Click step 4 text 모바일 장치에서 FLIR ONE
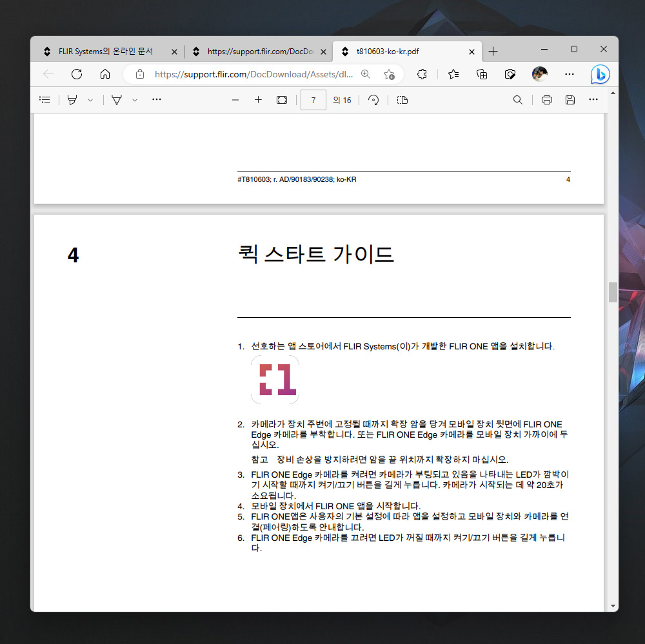This screenshot has width=645, height=644. [x=335, y=506]
